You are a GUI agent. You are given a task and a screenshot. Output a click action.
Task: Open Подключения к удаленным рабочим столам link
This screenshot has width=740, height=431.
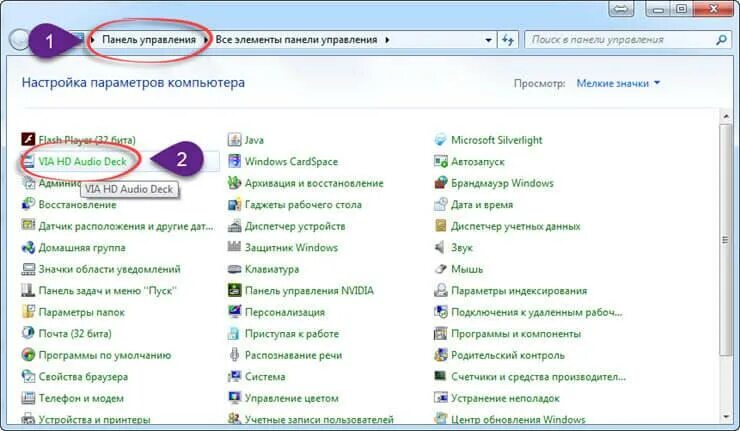[x=537, y=312]
